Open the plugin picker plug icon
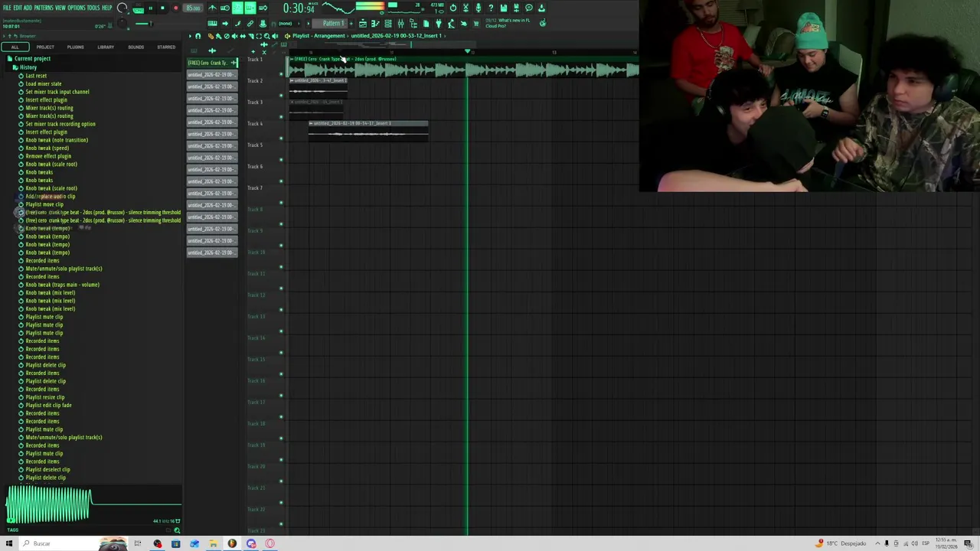This screenshot has height=551, width=980. click(439, 23)
